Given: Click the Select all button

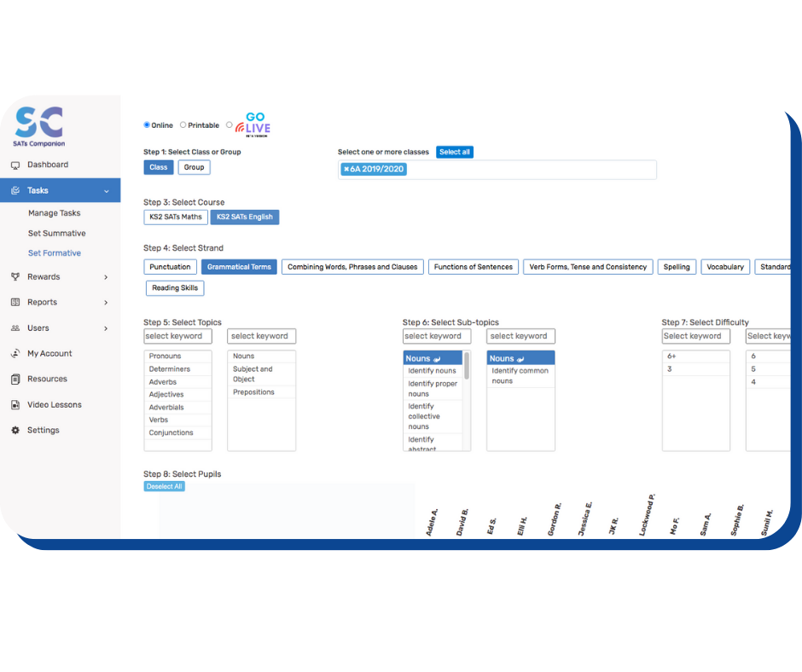Looking at the screenshot, I should 454,152.
